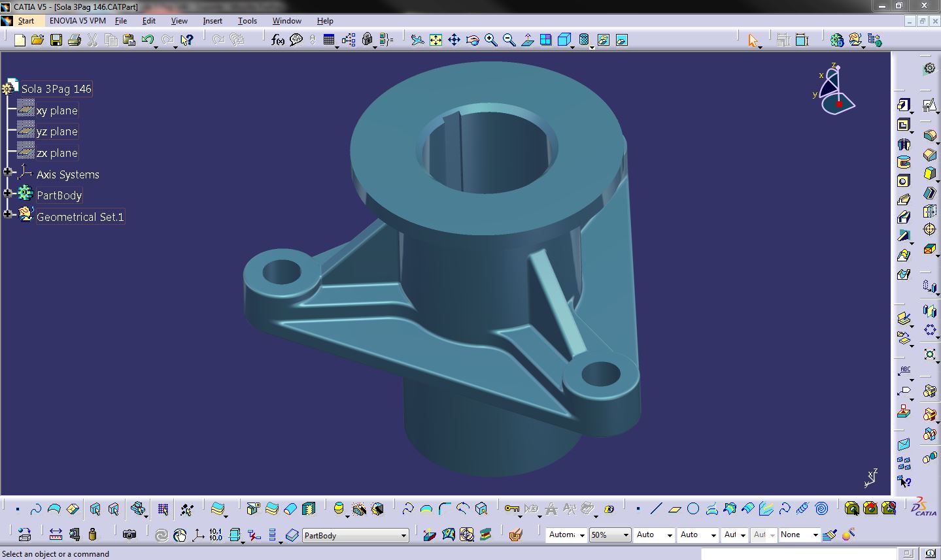Click the Helix spring icon
This screenshot has width=941, height=560.
pyautogui.click(x=803, y=508)
